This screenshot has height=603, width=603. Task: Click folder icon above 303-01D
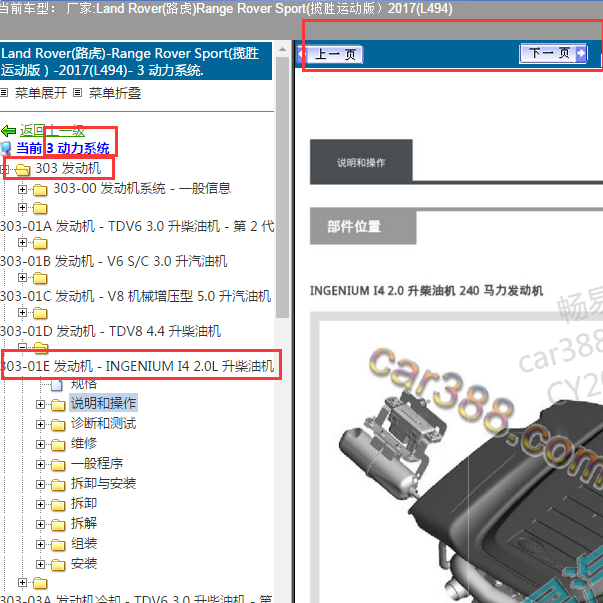coord(40,313)
